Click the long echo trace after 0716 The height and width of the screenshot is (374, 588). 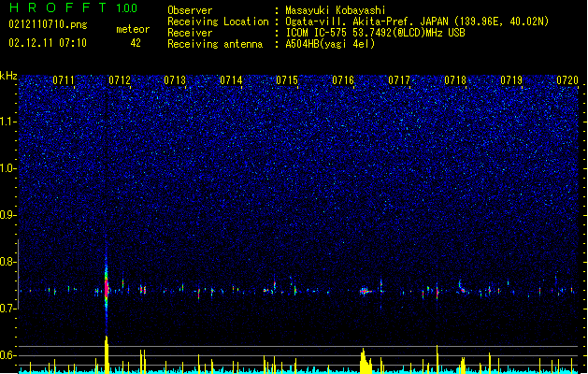(x=366, y=291)
